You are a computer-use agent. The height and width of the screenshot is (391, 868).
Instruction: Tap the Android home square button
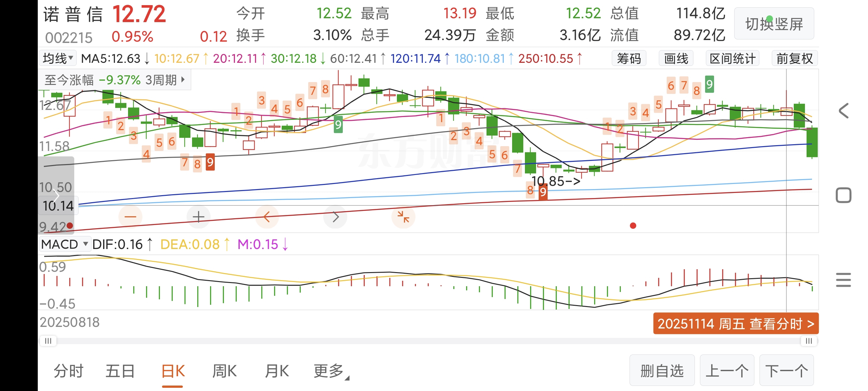(843, 195)
